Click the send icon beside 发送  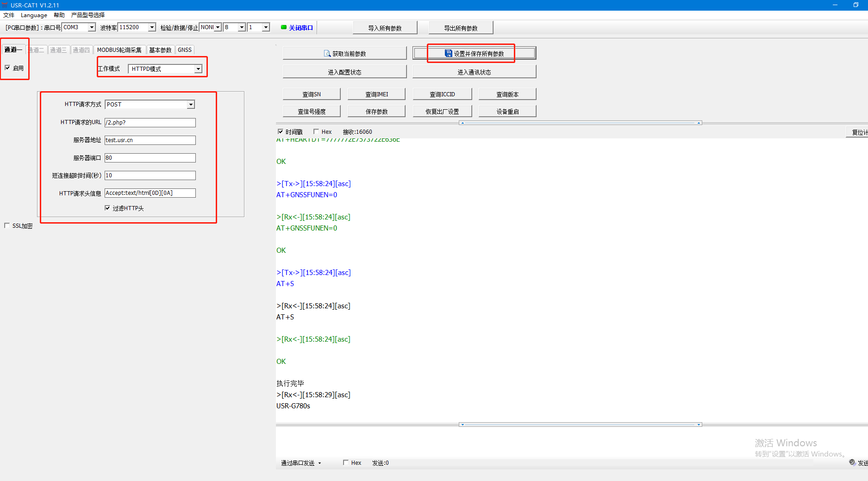click(x=852, y=462)
